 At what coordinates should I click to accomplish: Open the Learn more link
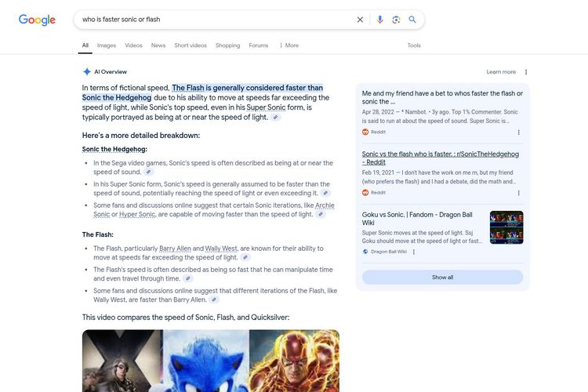coord(501,72)
